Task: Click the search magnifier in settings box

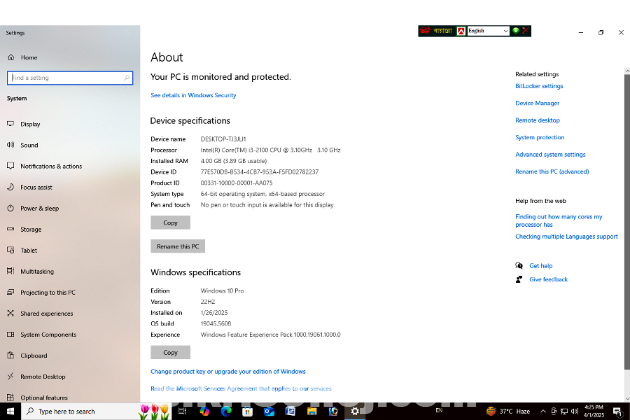Action: (127, 78)
